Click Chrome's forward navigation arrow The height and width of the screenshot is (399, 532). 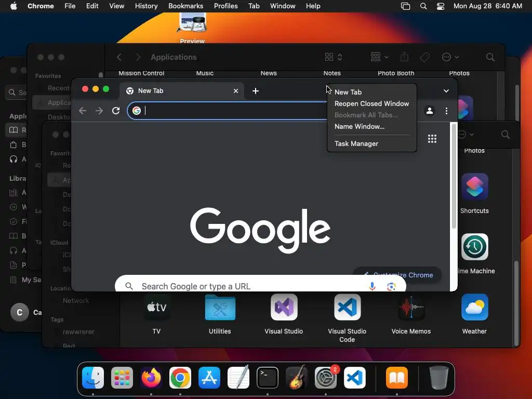99,111
